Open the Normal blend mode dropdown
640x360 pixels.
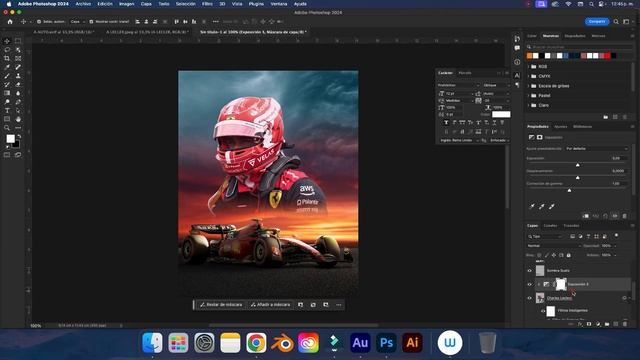coord(553,246)
